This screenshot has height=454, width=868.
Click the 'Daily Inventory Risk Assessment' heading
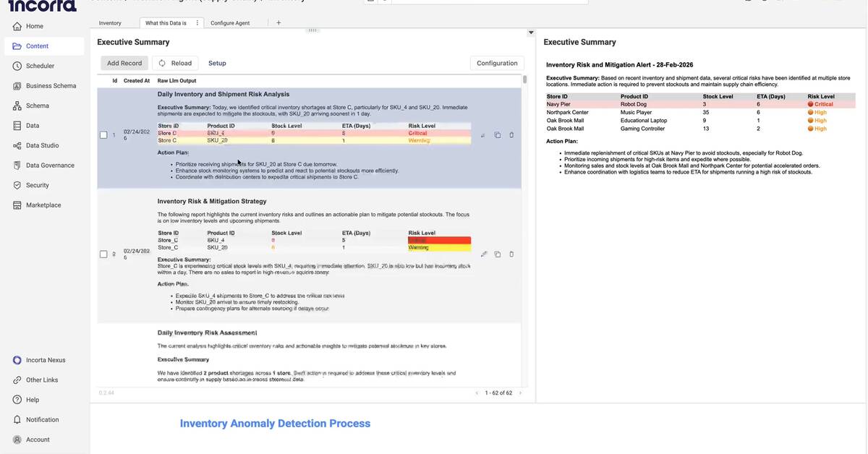207,333
